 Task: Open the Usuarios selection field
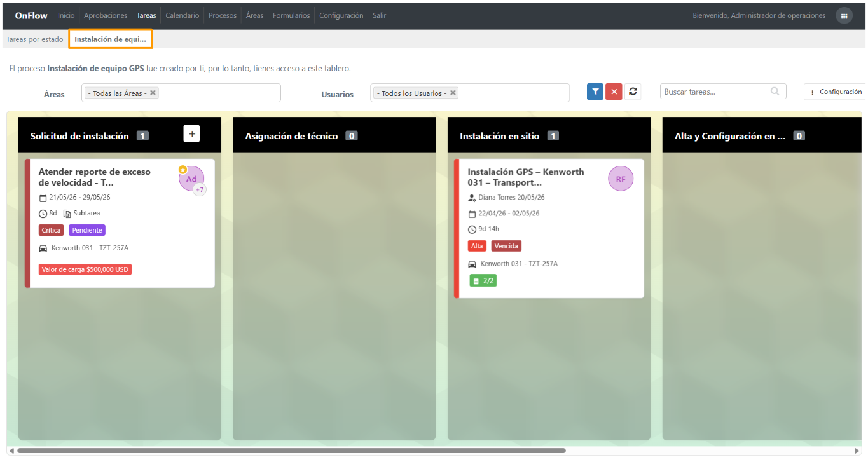(470, 93)
